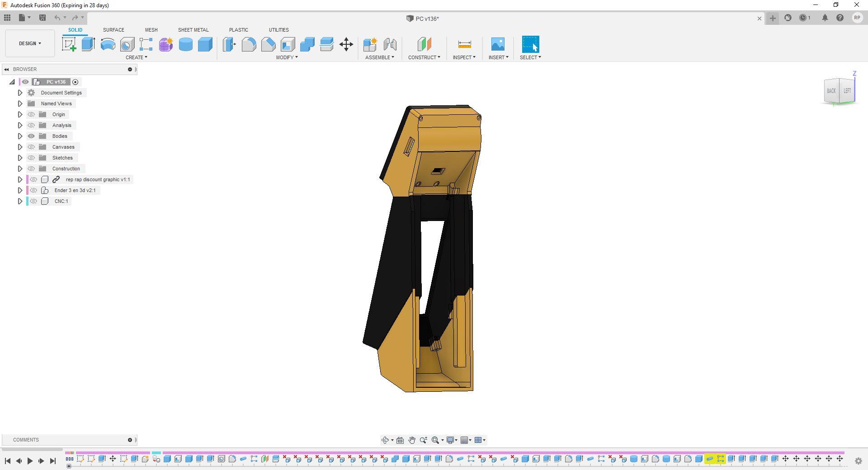This screenshot has height=470, width=868.
Task: Show the Construction folder
Action: click(x=31, y=169)
